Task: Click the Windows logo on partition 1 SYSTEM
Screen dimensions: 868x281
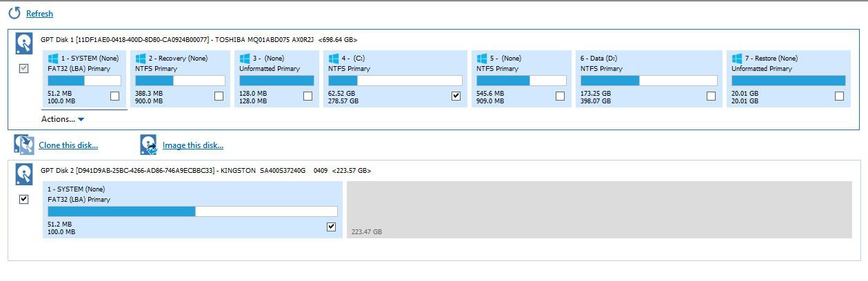Action: tap(53, 59)
